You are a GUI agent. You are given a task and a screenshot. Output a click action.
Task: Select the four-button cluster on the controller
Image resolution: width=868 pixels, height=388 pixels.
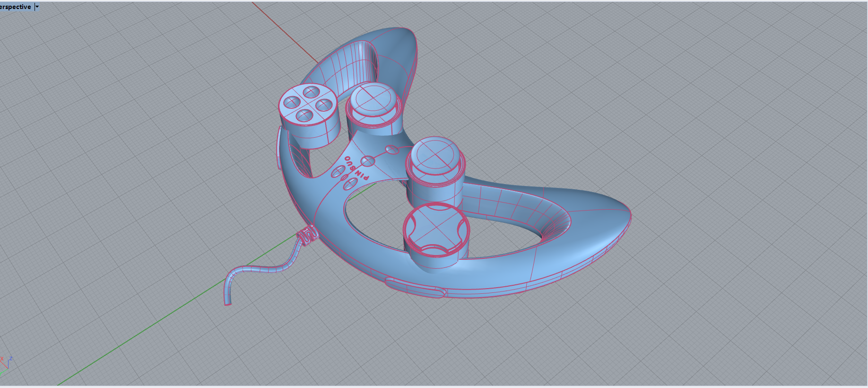click(308, 104)
